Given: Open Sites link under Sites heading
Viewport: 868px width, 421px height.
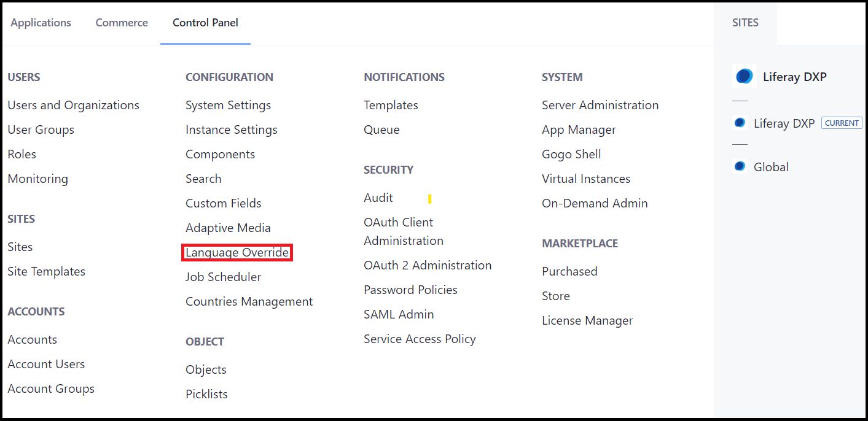Looking at the screenshot, I should [20, 247].
